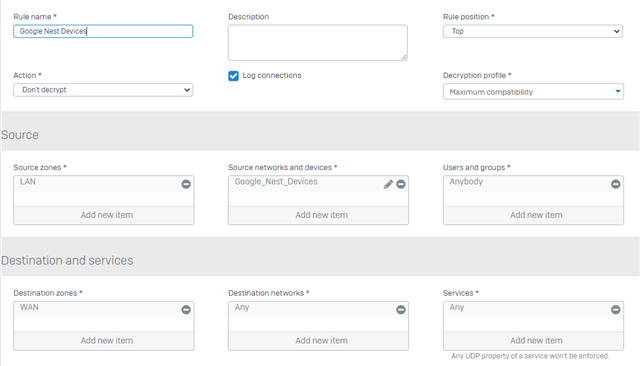Viewport: 640px width, 366px height.
Task: Open the Rule position dropdown
Action: (533, 31)
